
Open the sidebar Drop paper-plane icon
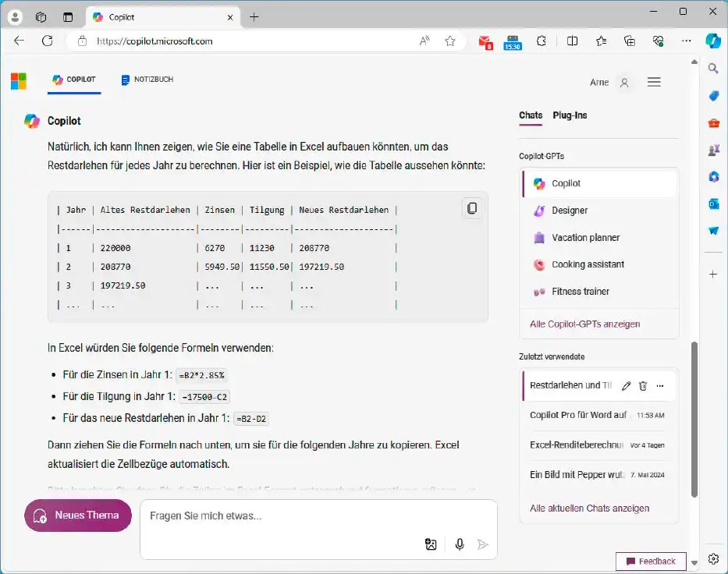coord(714,231)
